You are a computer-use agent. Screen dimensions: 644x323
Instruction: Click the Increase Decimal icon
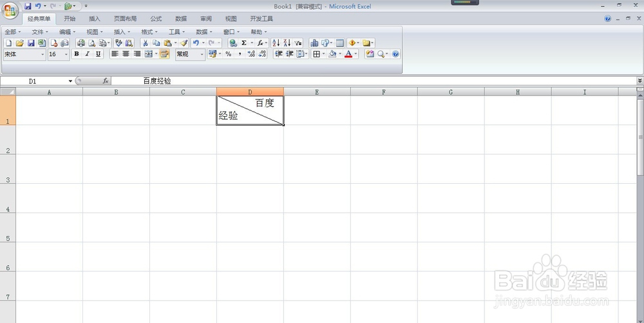tap(251, 54)
